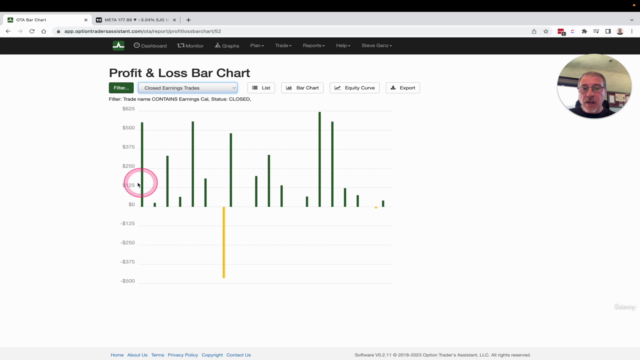
Task: Open the Home footer link
Action: (117, 355)
